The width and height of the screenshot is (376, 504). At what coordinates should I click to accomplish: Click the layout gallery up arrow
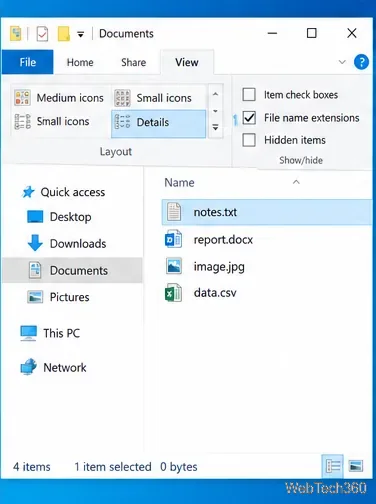[215, 94]
